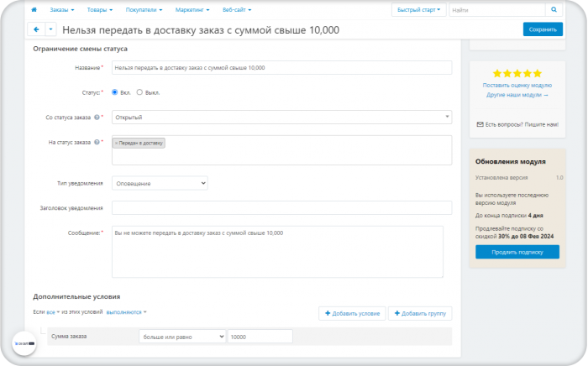The height and width of the screenshot is (366, 588).
Task: Click help icon for Со статуса заказа
Action: click(97, 118)
